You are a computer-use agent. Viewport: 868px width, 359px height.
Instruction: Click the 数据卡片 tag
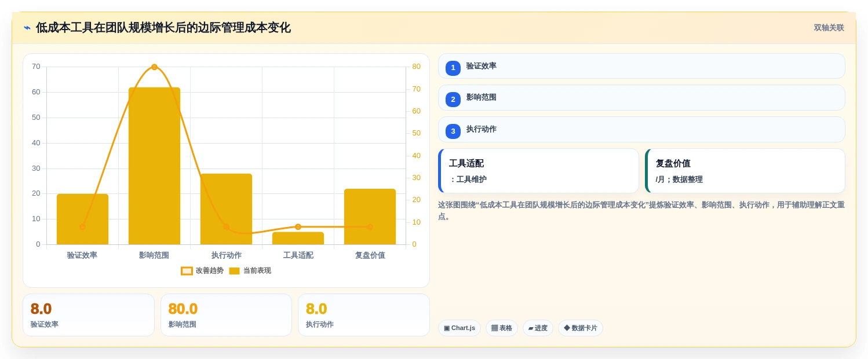click(581, 328)
